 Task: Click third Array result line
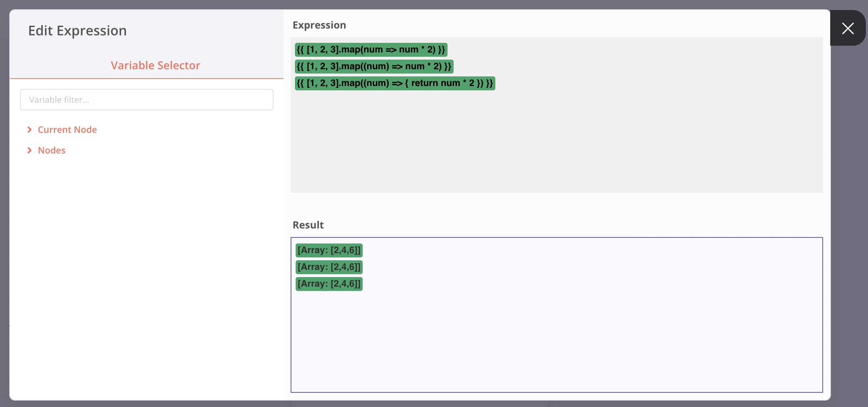pos(329,284)
